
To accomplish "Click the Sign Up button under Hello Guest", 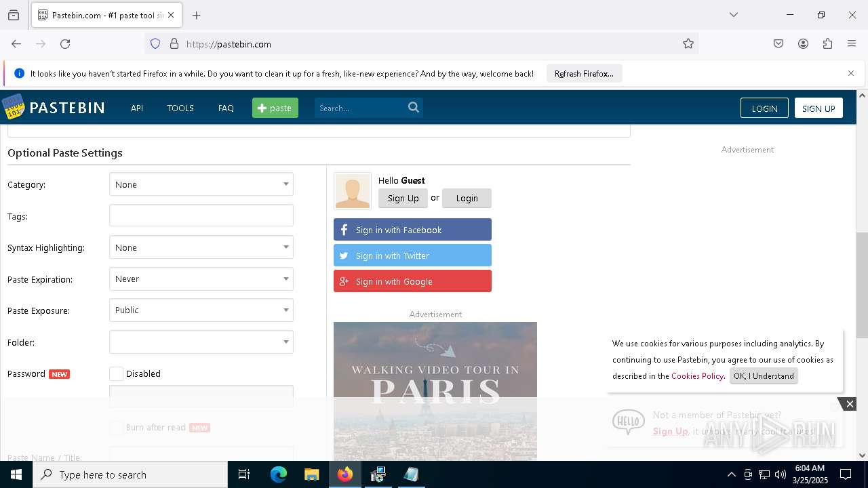I will click(x=403, y=198).
